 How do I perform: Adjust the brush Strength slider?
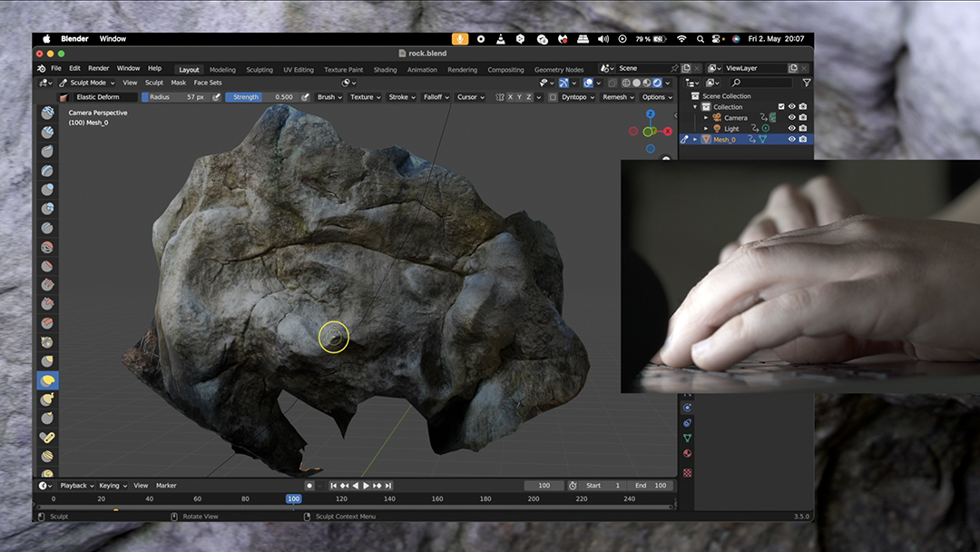pyautogui.click(x=263, y=97)
